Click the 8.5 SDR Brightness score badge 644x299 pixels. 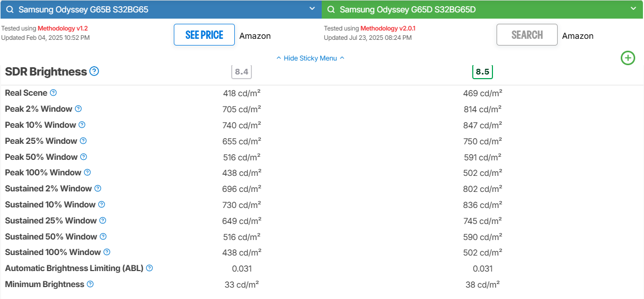[483, 72]
